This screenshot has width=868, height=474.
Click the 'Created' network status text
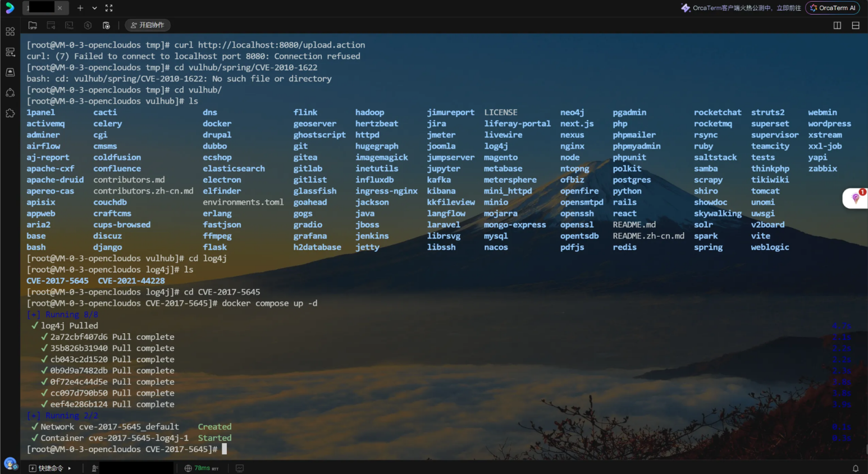tap(214, 426)
